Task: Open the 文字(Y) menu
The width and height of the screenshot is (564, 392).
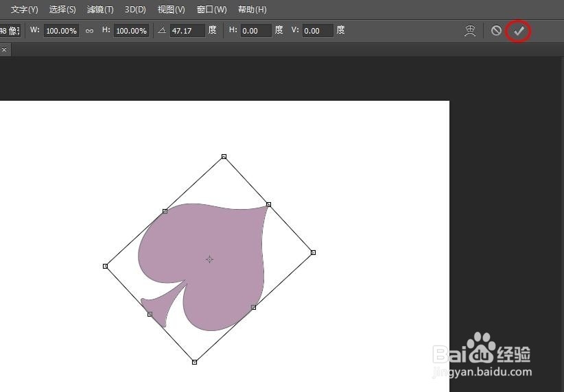Action: click(25, 10)
